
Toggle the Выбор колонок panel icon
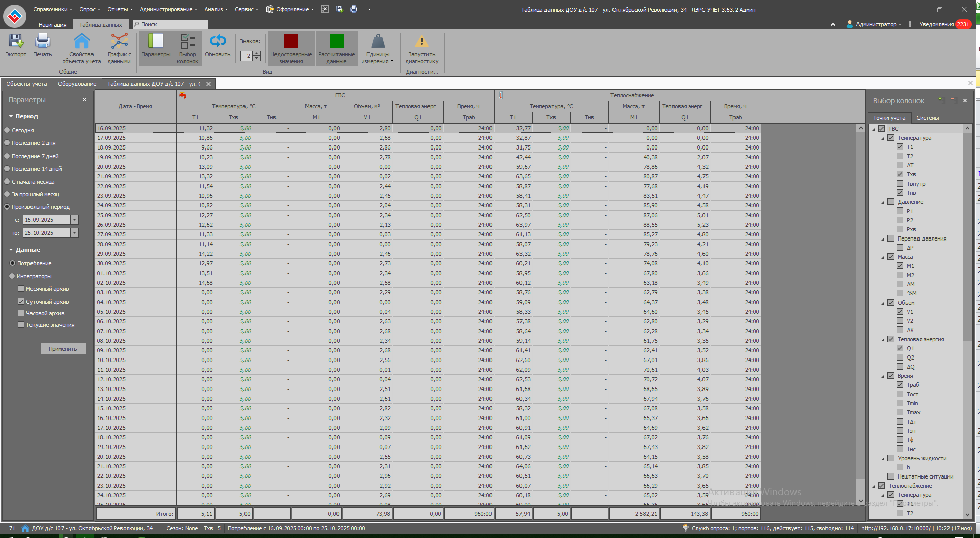coord(188,42)
